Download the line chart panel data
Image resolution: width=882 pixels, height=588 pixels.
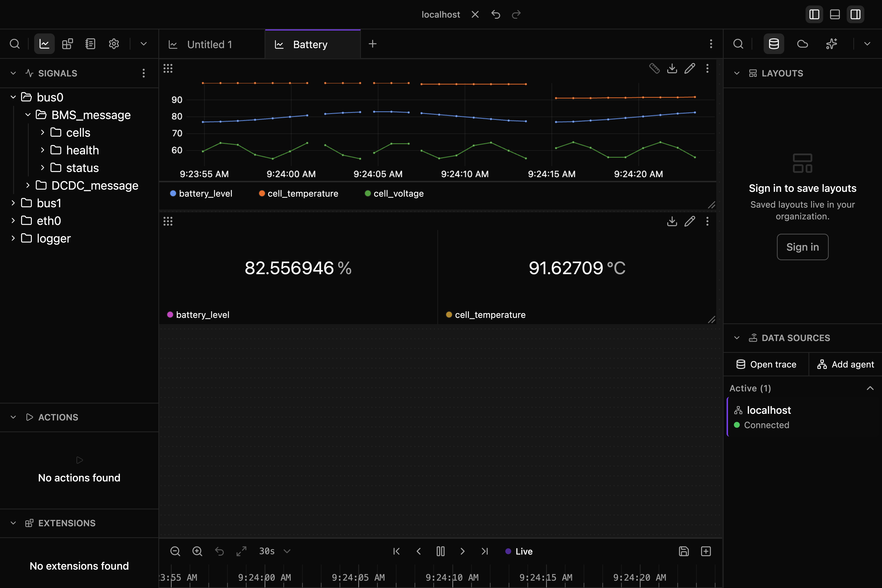[x=672, y=68]
